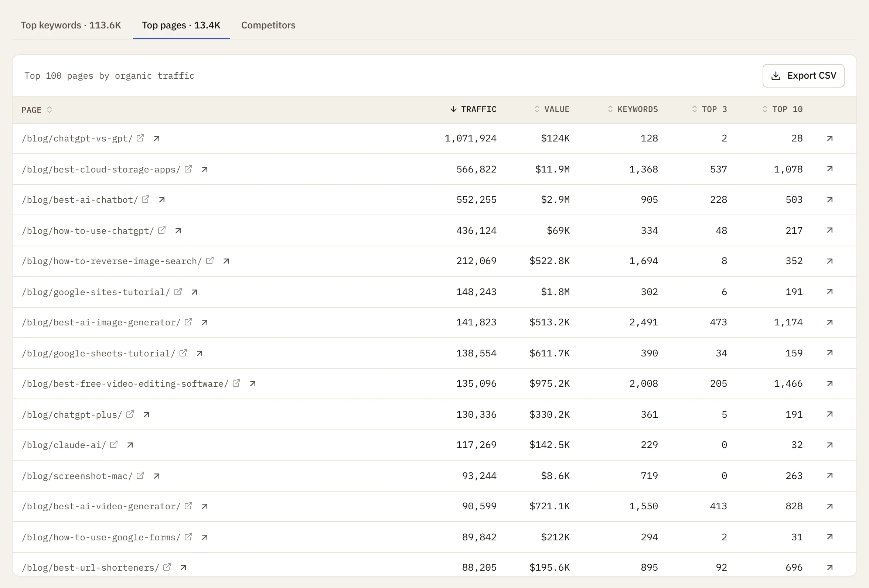Sort by the VALUE column header

click(x=552, y=109)
